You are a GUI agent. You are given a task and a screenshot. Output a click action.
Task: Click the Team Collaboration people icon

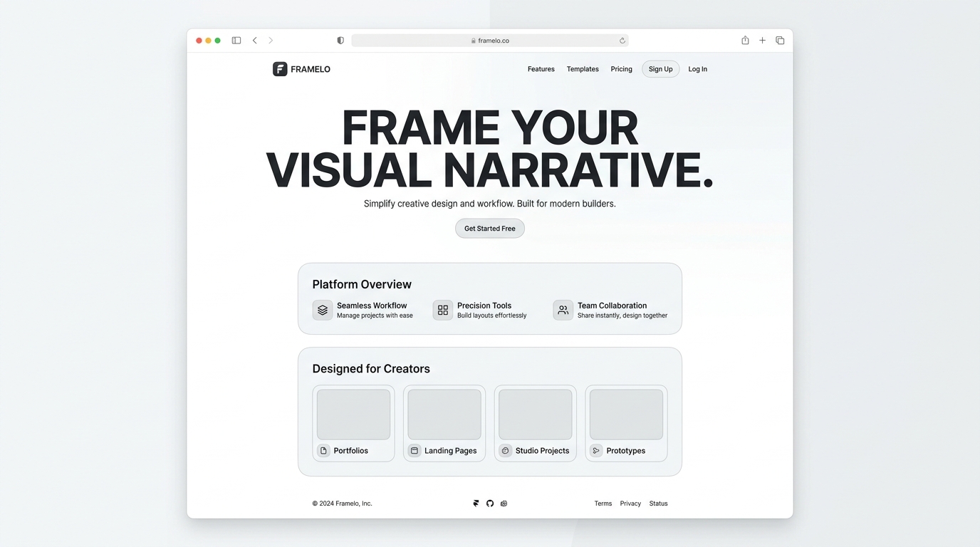(x=563, y=310)
